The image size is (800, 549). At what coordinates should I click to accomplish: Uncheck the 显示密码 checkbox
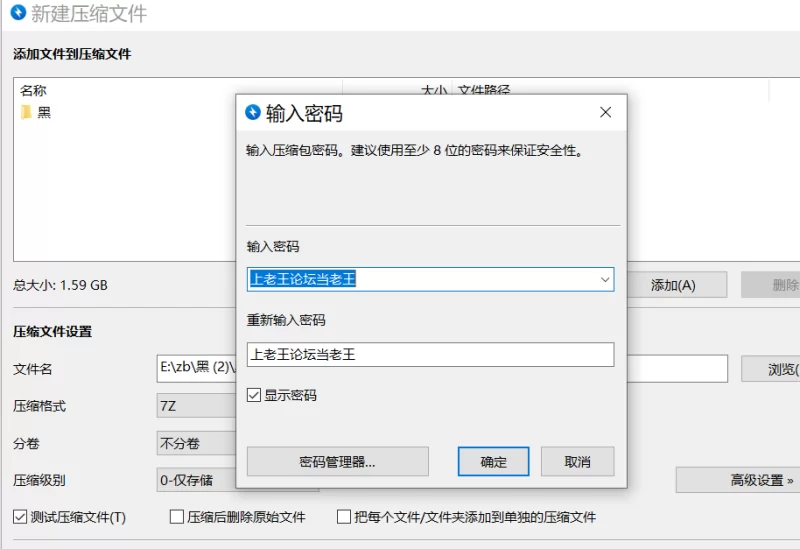point(254,396)
